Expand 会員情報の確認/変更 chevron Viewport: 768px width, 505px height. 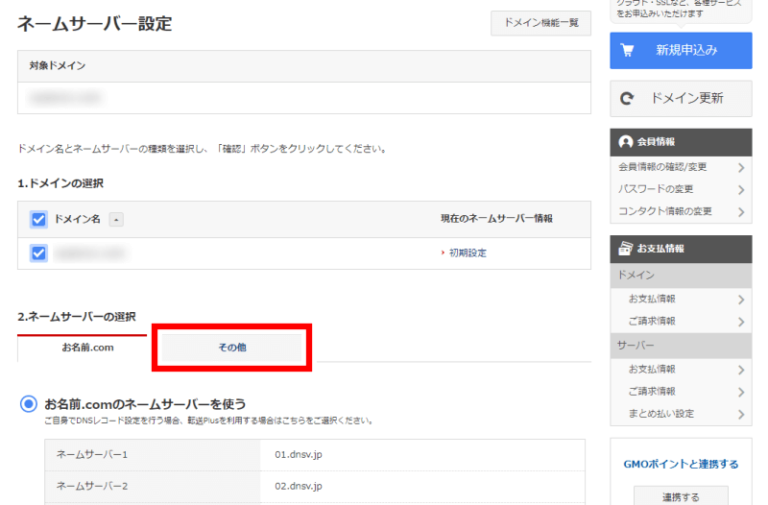pos(741,166)
